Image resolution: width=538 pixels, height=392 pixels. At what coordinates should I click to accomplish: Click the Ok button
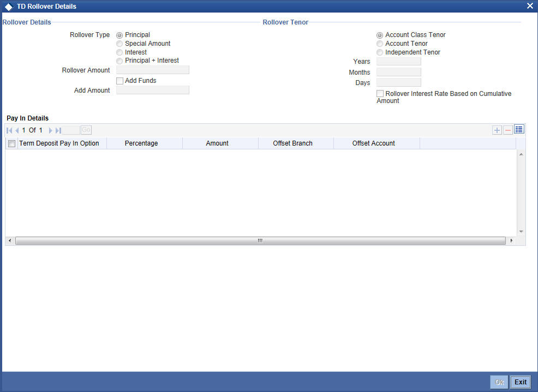tap(499, 382)
